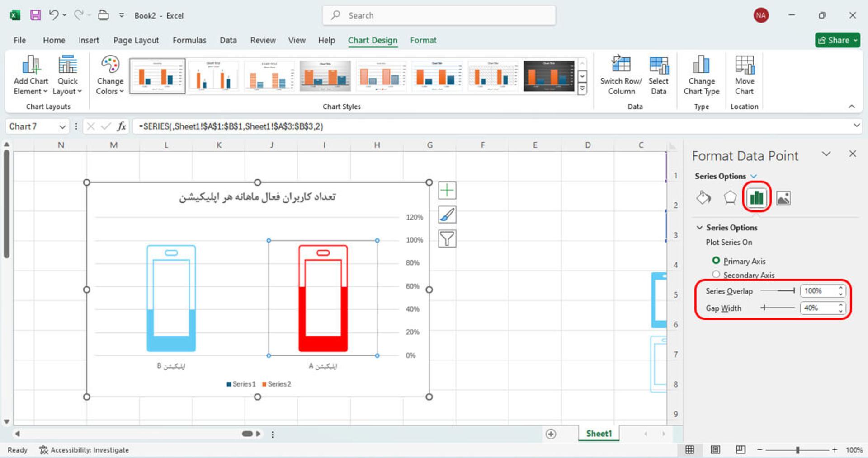
Task: Click the Series Overlap slider
Action: [x=778, y=290]
